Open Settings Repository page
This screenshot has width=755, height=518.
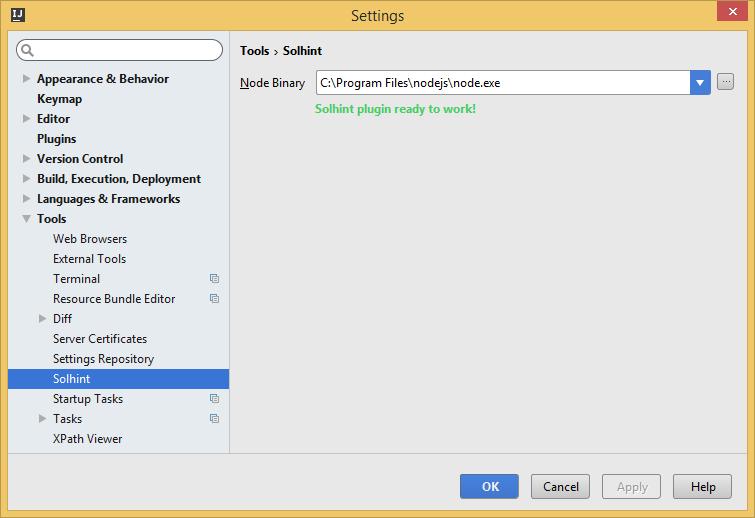[x=104, y=359]
